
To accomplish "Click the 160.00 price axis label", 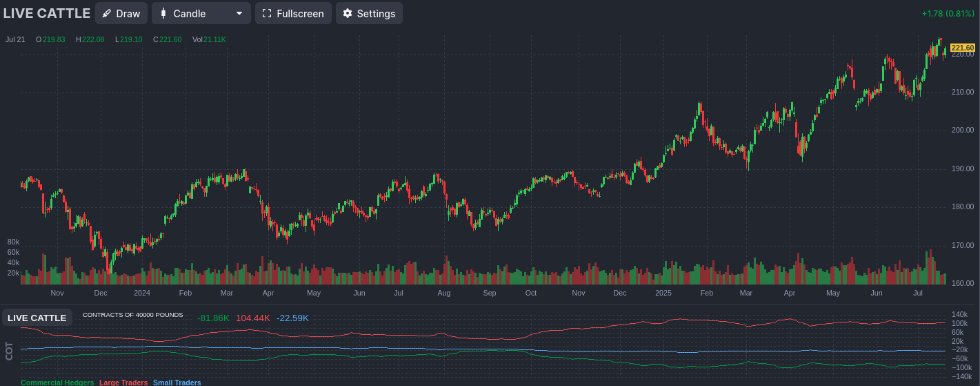I will pos(963,283).
